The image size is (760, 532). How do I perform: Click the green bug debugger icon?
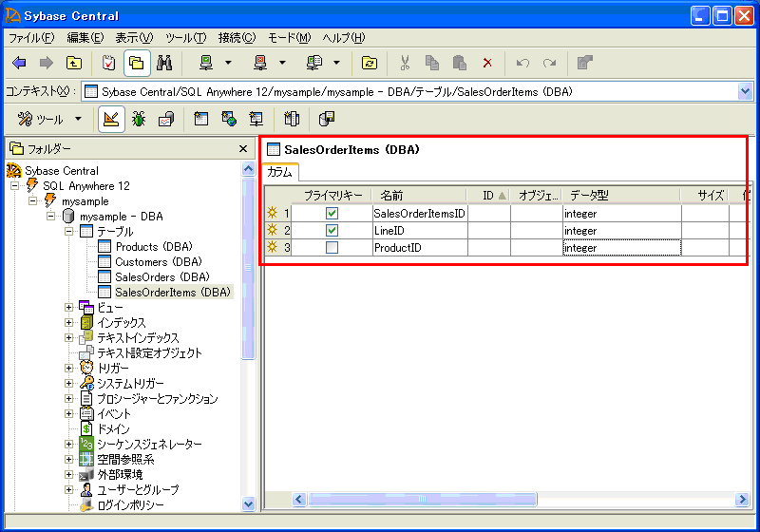(139, 119)
